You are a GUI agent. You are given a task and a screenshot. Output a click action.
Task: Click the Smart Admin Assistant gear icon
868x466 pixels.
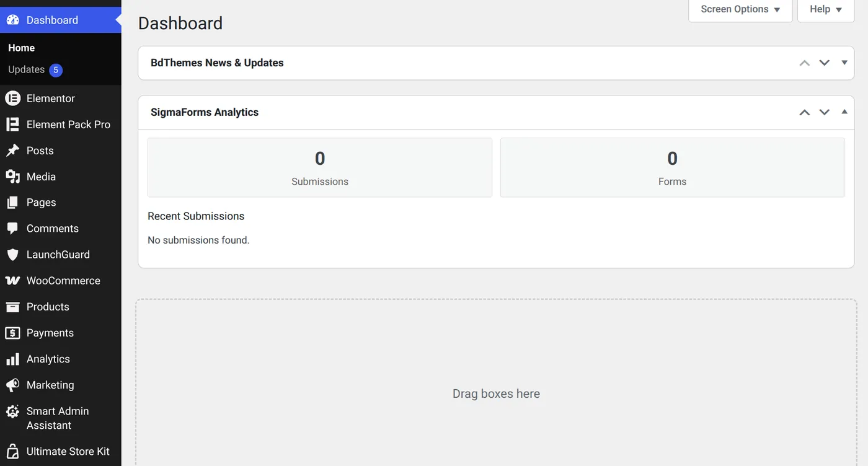pyautogui.click(x=12, y=411)
